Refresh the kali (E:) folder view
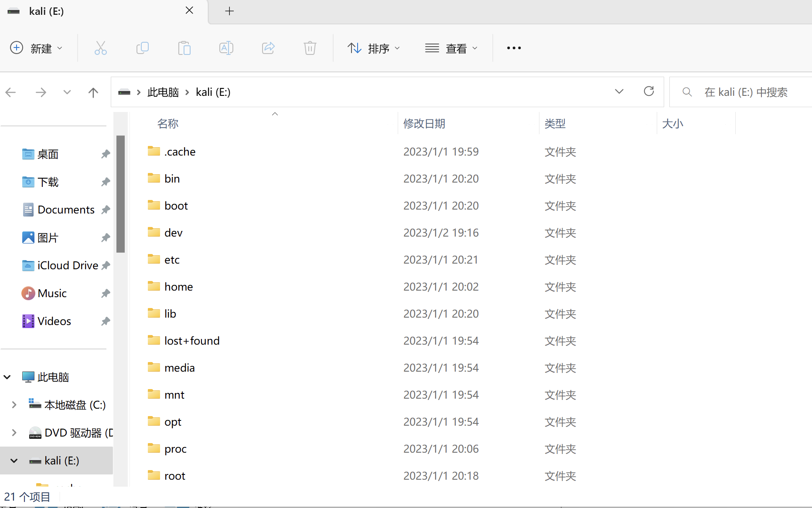Screen dimensions: 812x508 pos(649,91)
